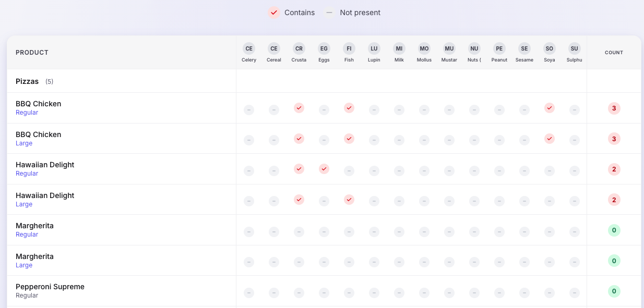Image resolution: width=644 pixels, height=308 pixels.
Task: Collapse the Pizzas product group
Action: tap(27, 81)
